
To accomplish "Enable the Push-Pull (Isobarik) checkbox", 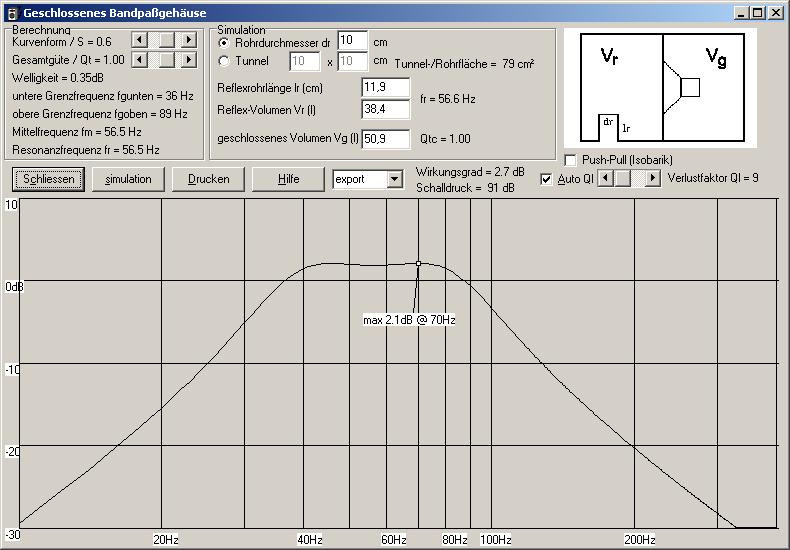I will coord(571,160).
